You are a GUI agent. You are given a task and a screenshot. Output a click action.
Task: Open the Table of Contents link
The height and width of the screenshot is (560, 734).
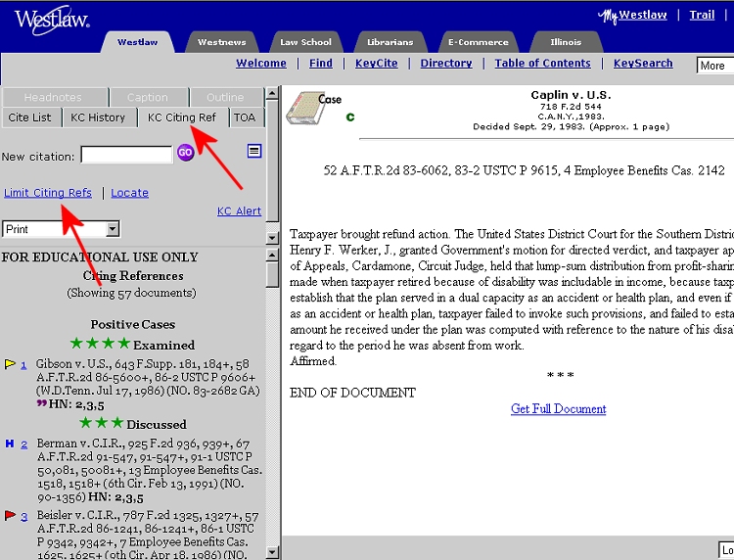point(542,64)
